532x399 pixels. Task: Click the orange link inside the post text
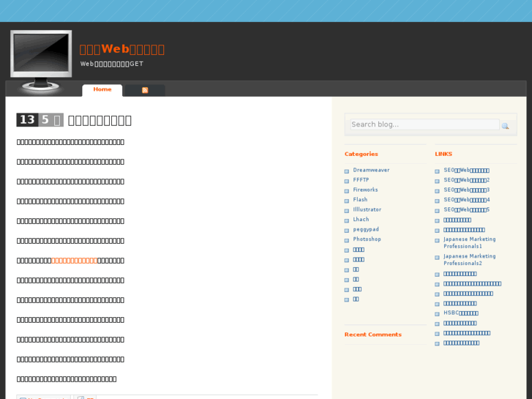74,260
